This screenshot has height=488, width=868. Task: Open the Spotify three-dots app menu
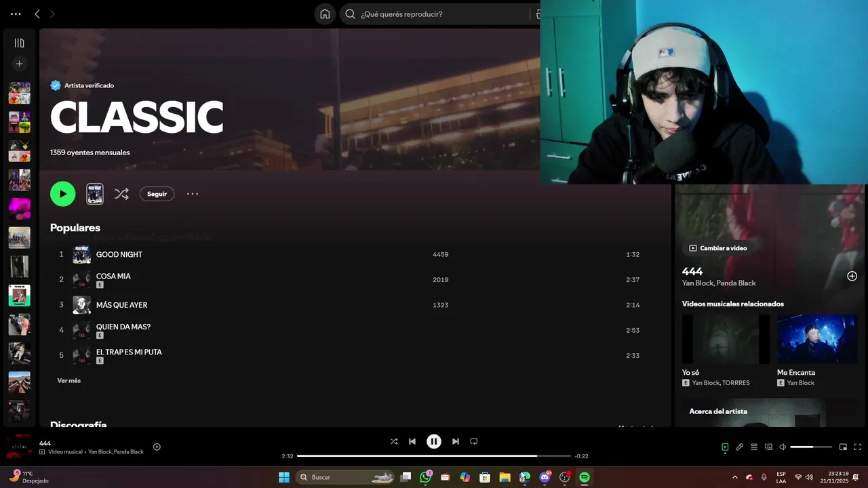point(16,14)
